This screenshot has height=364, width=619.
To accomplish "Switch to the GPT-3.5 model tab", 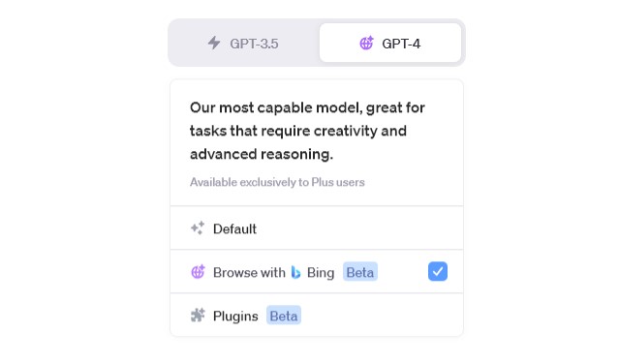I will point(243,43).
